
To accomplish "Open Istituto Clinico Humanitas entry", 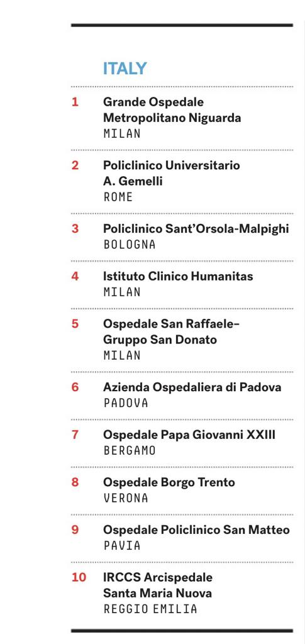I will click(x=178, y=277).
